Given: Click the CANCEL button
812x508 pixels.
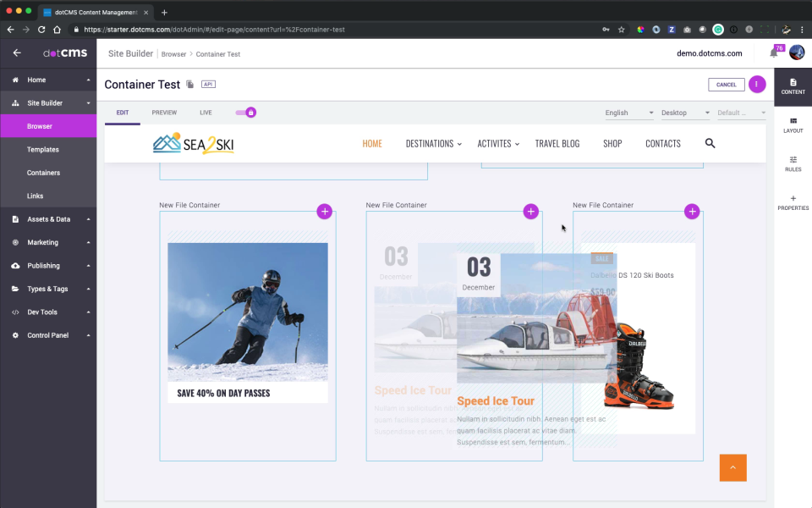Looking at the screenshot, I should tap(726, 84).
